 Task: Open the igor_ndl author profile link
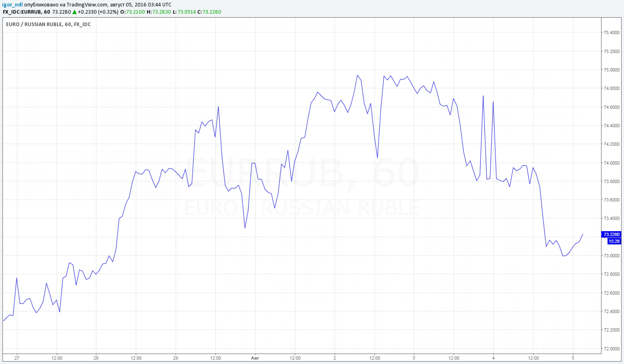coord(12,5)
